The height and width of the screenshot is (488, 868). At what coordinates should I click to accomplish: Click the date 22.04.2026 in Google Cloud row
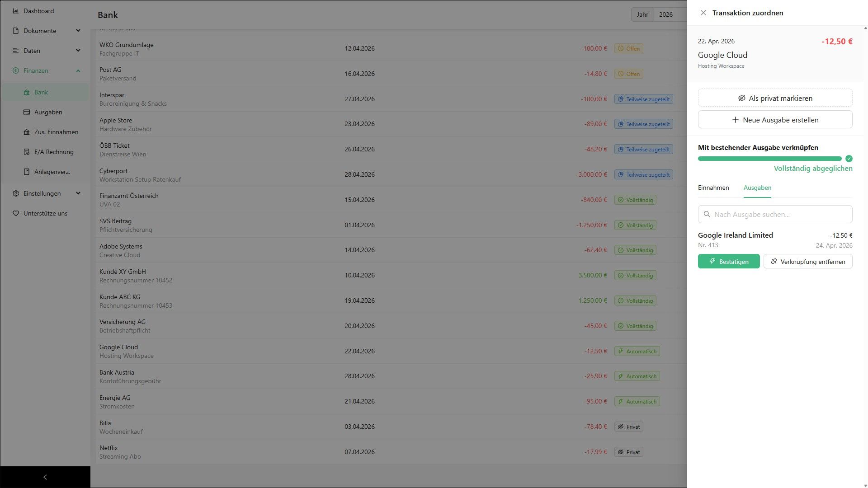coord(359,351)
